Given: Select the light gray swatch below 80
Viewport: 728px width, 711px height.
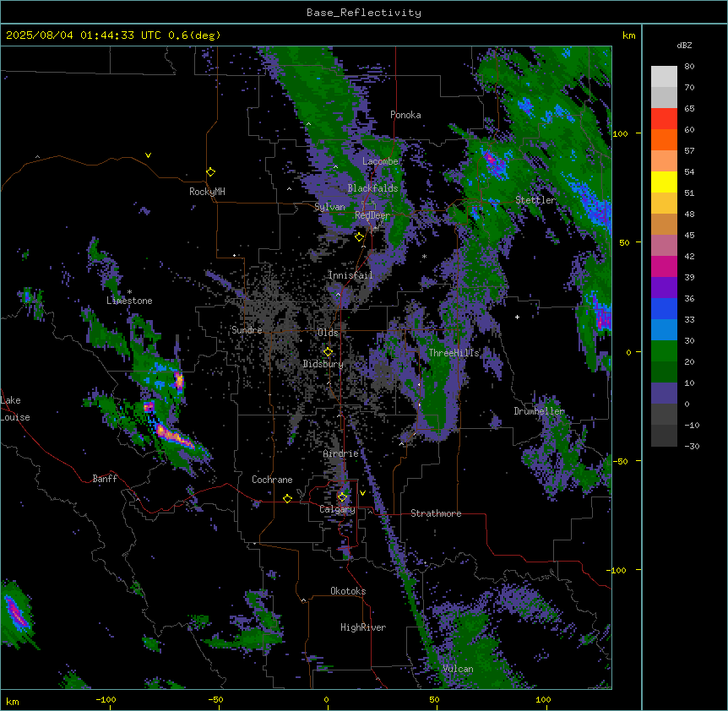Looking at the screenshot, I should point(664,77).
